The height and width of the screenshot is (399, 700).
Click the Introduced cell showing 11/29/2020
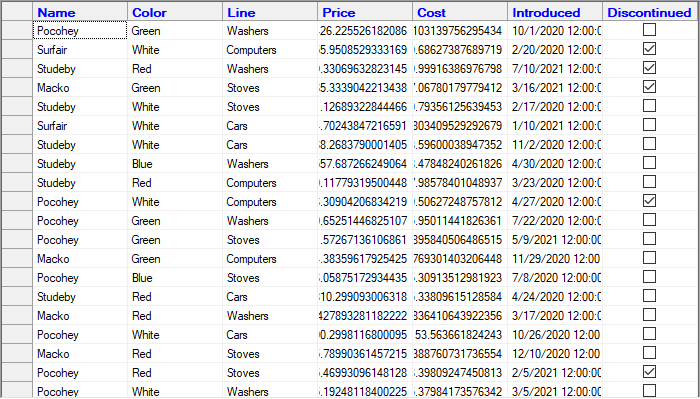[x=555, y=259]
